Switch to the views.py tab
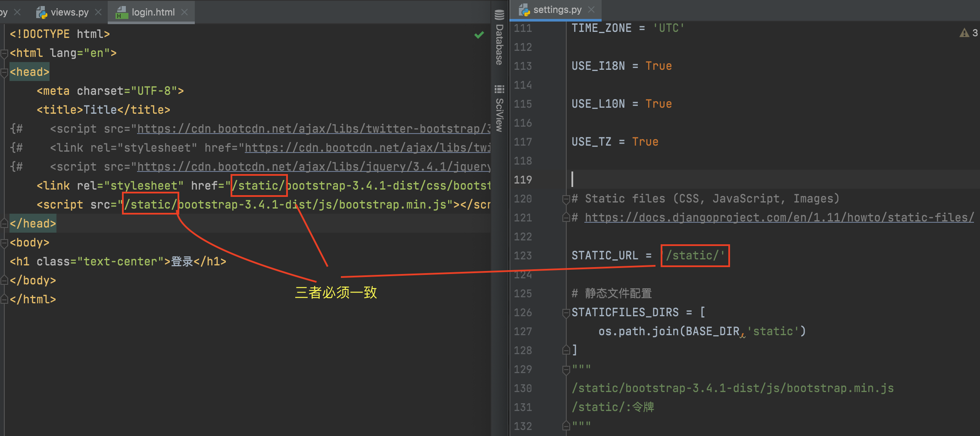 pyautogui.click(x=69, y=12)
